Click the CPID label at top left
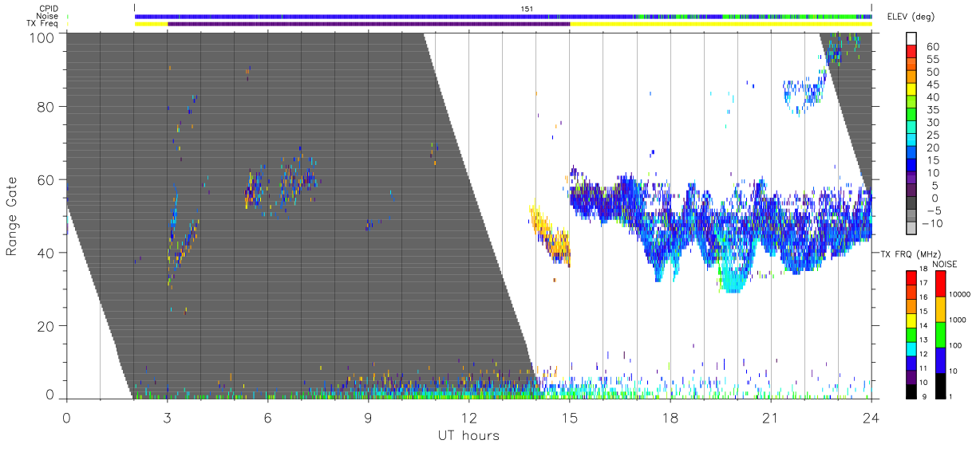This screenshot has height=452, width=980. pos(49,9)
